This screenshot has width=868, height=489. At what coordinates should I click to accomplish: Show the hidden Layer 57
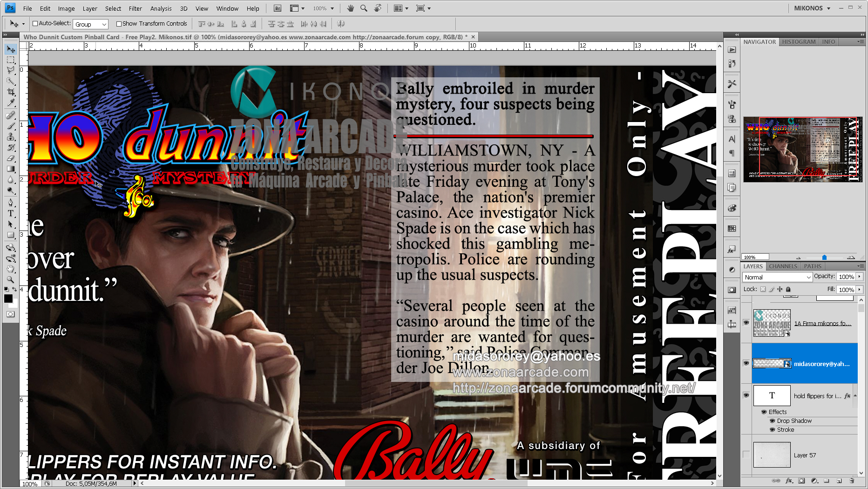[x=746, y=455]
